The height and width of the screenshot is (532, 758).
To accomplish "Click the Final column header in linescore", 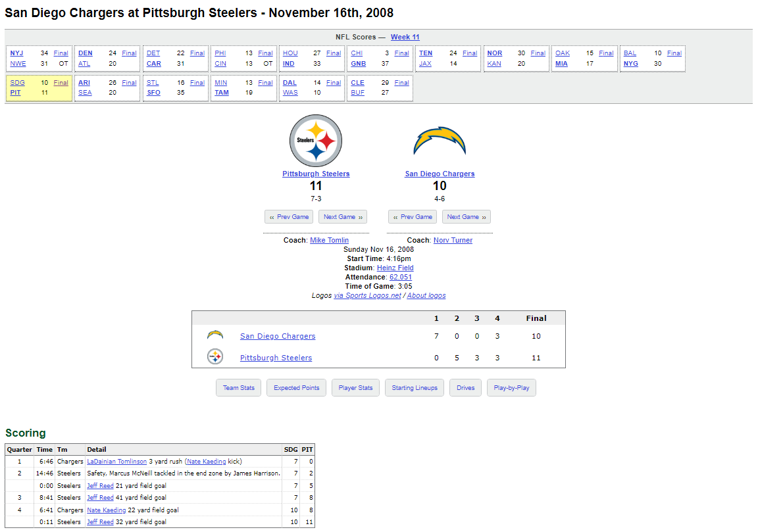I will point(536,318).
